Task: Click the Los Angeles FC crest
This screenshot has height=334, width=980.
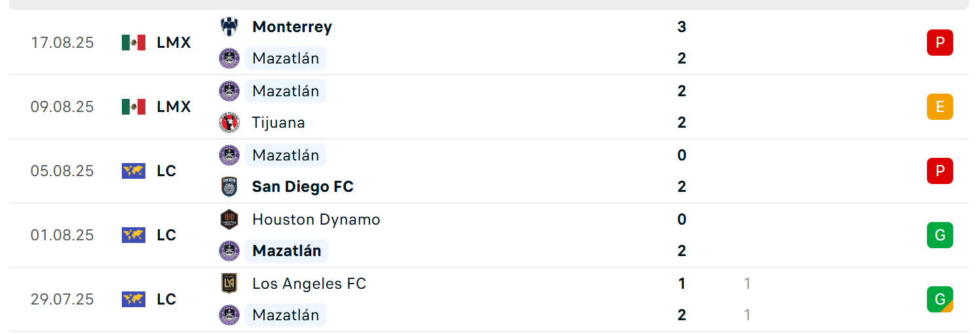Action: click(x=229, y=284)
